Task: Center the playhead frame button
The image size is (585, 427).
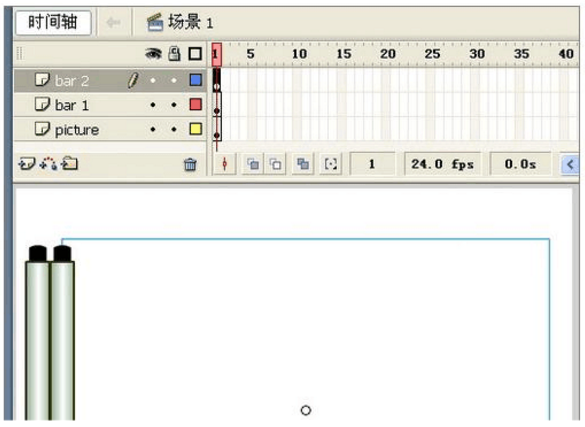Action: pos(225,164)
